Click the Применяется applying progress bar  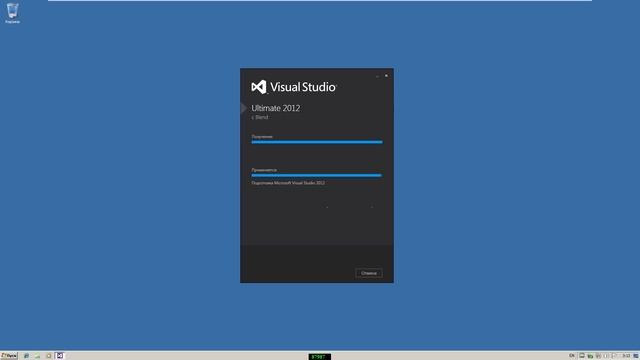point(317,175)
